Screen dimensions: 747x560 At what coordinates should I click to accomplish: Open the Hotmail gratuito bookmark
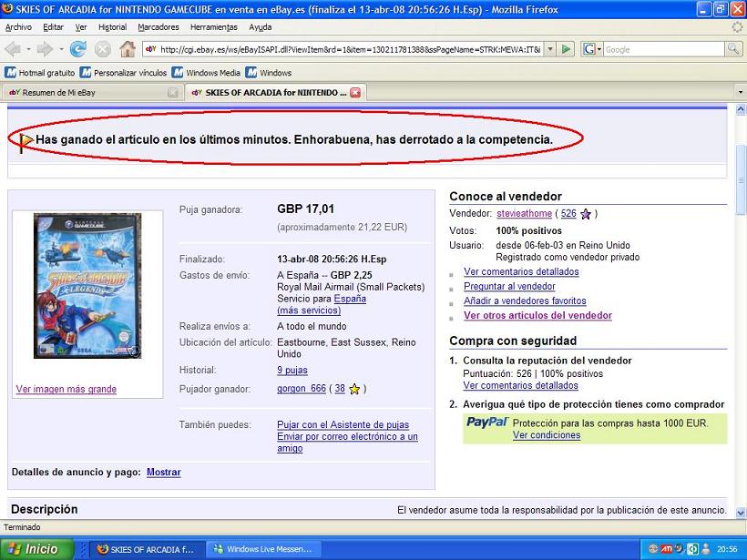(39, 73)
